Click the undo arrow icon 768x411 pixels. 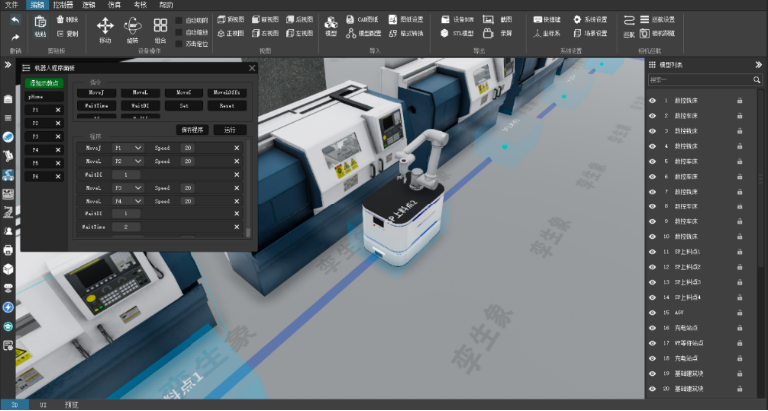(x=15, y=20)
